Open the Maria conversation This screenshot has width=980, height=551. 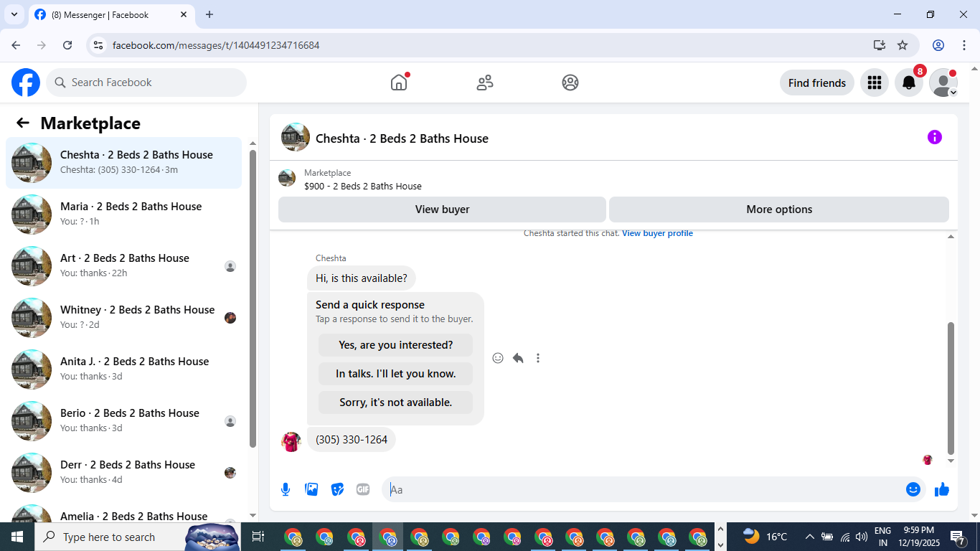coord(123,215)
